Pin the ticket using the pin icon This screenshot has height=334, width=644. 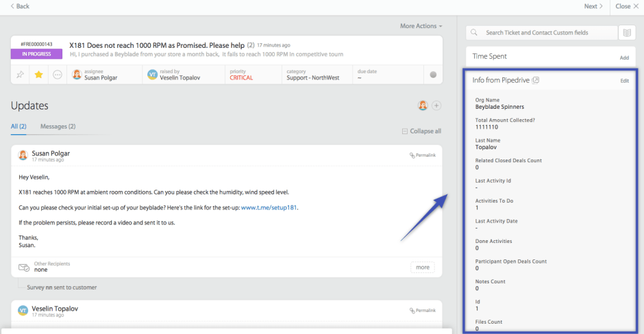pyautogui.click(x=21, y=75)
